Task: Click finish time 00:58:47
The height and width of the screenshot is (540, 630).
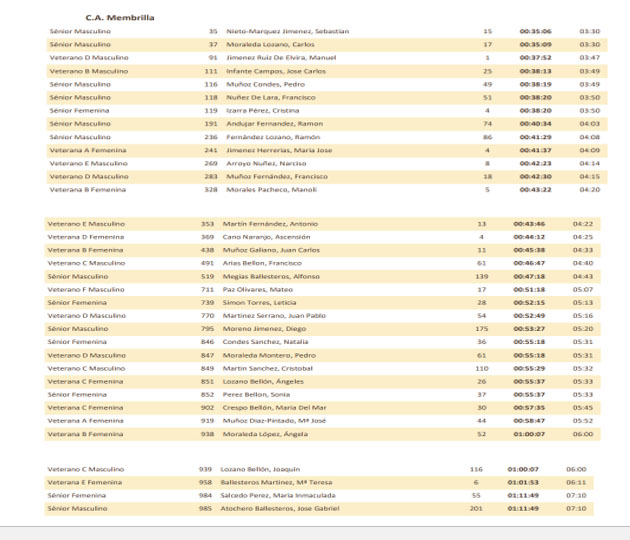Action: (529, 421)
